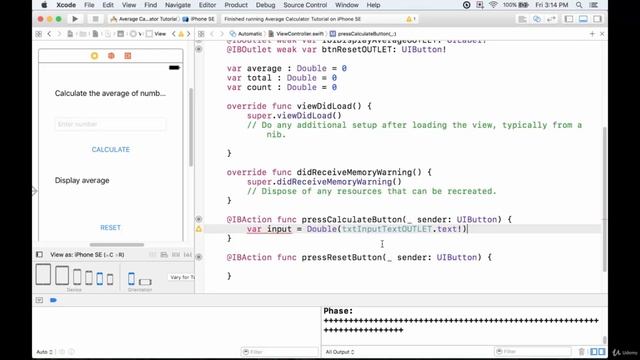Toggle the Utilities pane visibility
Screen dimensions: 640x360
click(x=597, y=19)
